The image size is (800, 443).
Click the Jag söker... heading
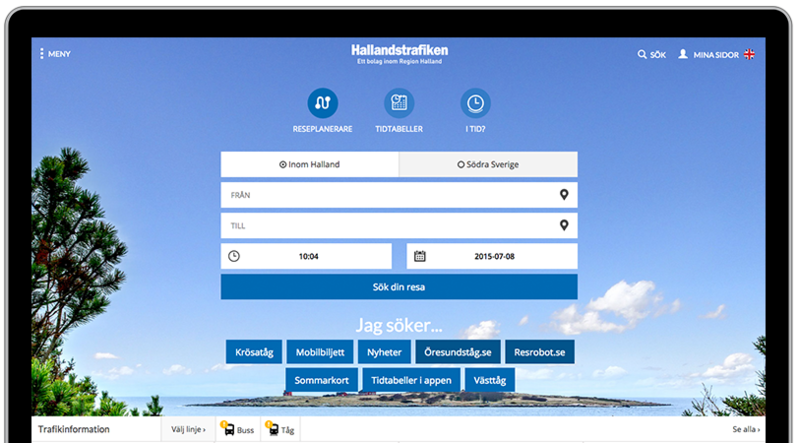399,325
